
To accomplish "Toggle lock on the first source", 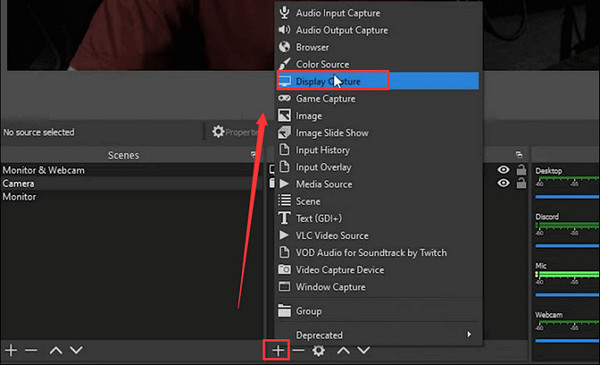I will (x=521, y=169).
